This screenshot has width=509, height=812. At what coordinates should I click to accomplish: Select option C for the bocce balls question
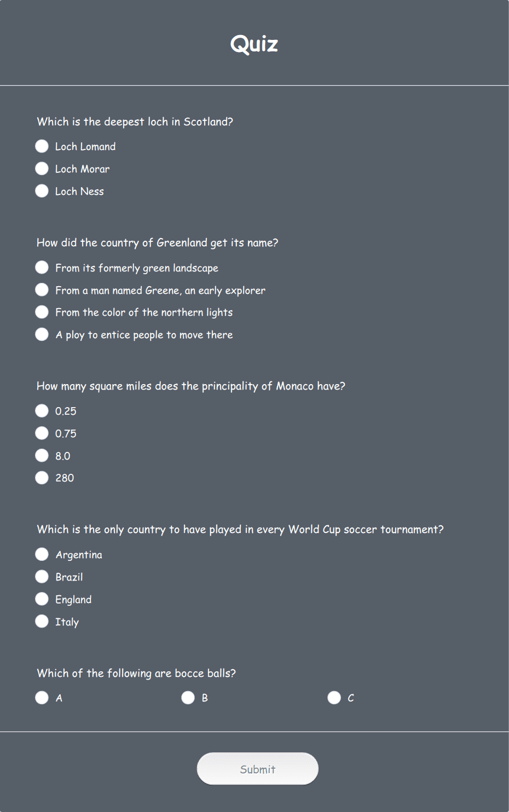tap(334, 697)
